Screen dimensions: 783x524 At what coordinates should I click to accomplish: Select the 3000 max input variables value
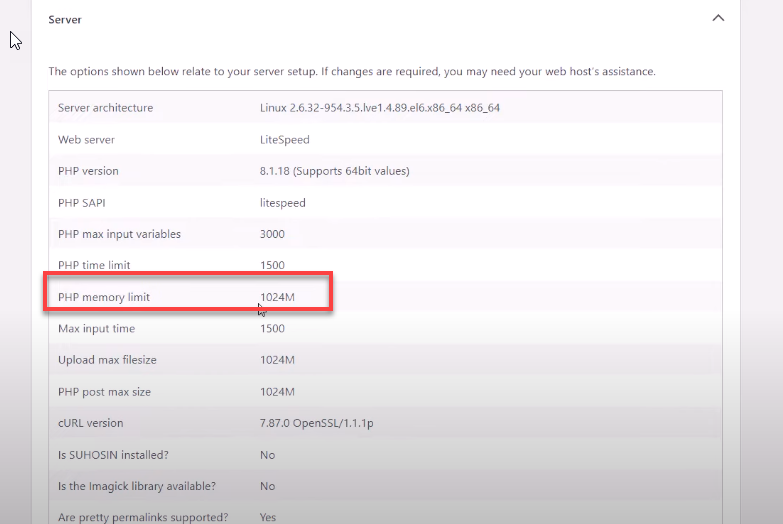click(272, 234)
